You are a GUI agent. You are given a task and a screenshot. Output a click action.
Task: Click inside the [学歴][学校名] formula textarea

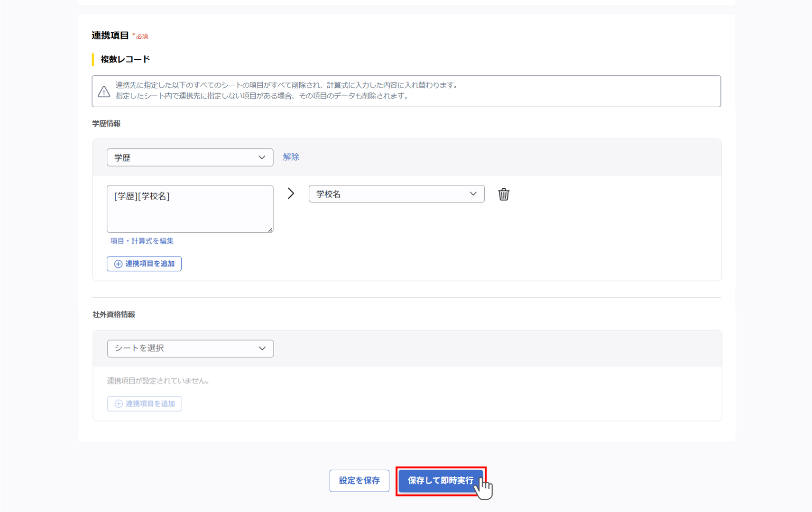[190, 209]
